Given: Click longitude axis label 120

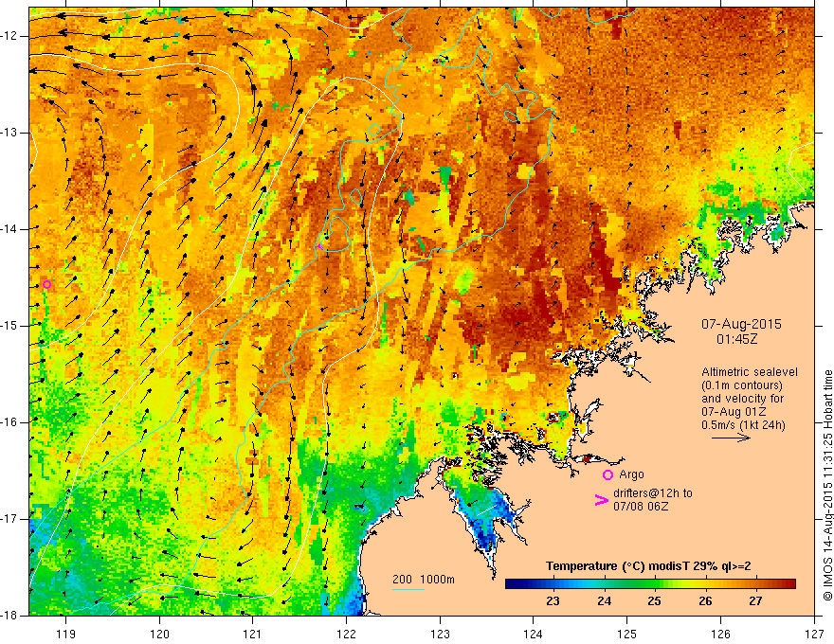Looking at the screenshot, I should (159, 634).
